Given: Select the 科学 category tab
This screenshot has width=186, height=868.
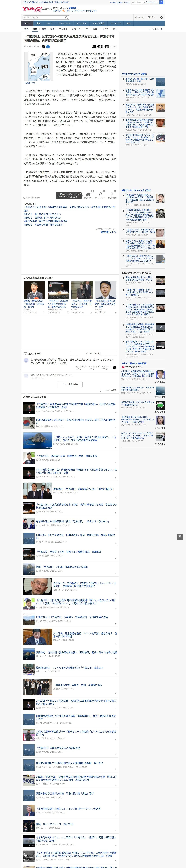Looking at the screenshot, I should click(95, 29).
